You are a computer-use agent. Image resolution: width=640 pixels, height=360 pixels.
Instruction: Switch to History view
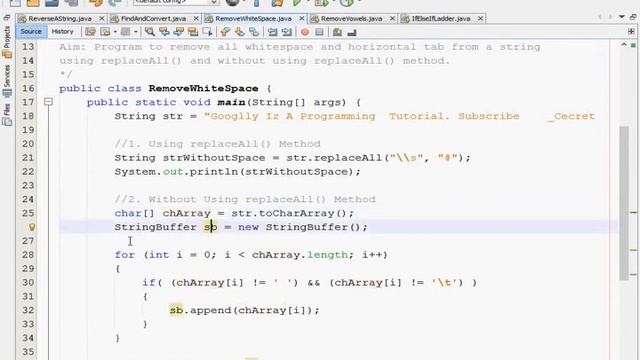point(62,31)
